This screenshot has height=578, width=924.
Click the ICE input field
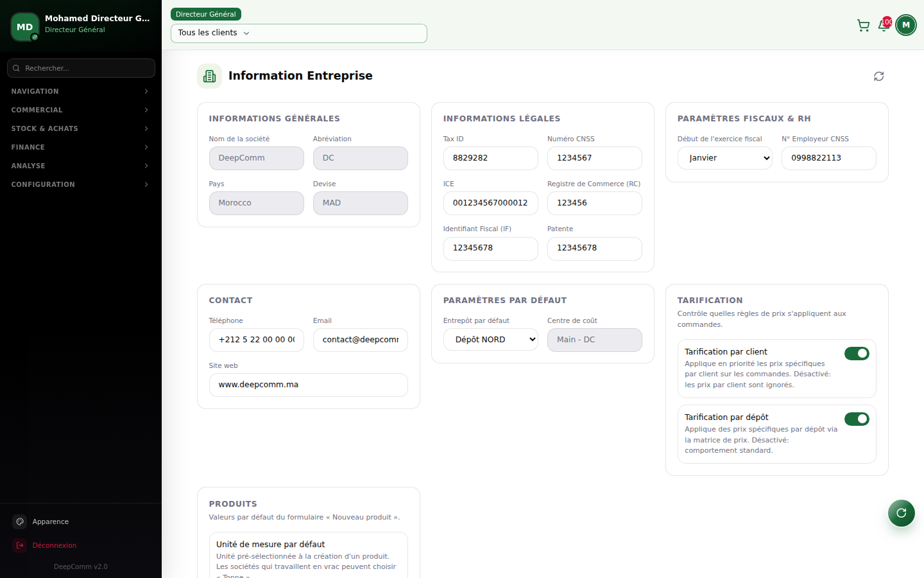tap(491, 203)
